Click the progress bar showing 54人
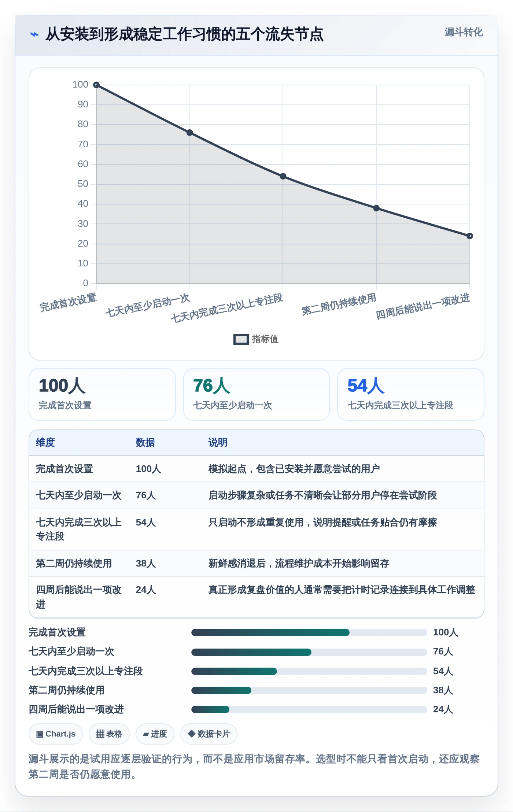Image resolution: width=513 pixels, height=812 pixels. coord(309,671)
